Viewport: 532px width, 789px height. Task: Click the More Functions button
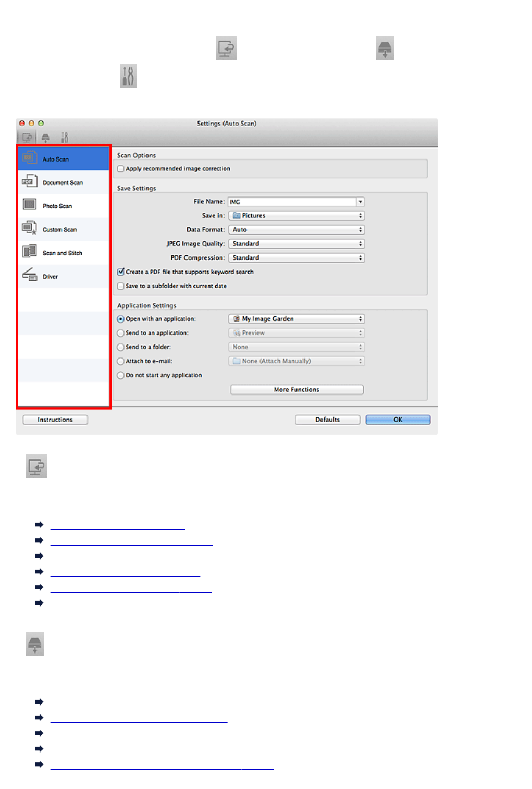[297, 390]
